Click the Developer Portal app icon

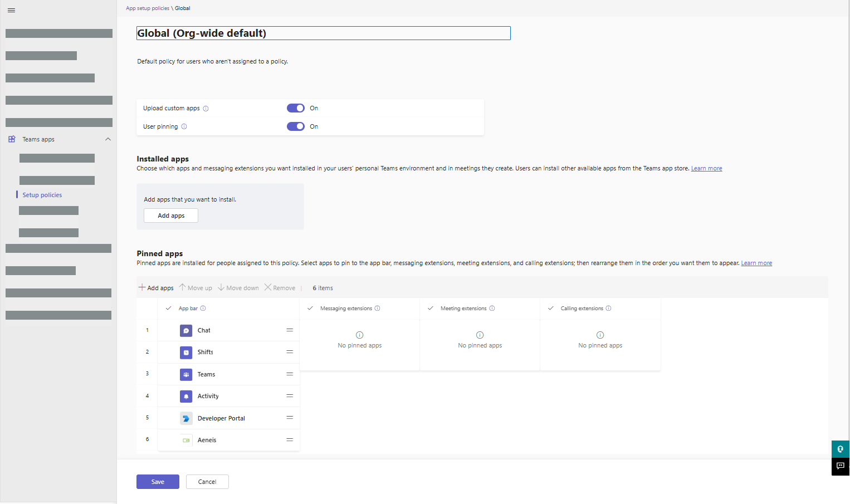(x=186, y=418)
